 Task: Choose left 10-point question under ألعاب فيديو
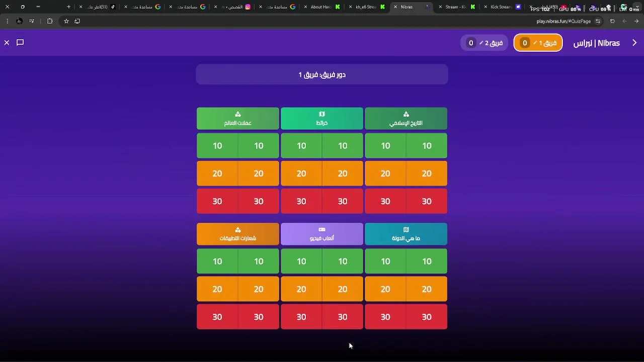301,261
